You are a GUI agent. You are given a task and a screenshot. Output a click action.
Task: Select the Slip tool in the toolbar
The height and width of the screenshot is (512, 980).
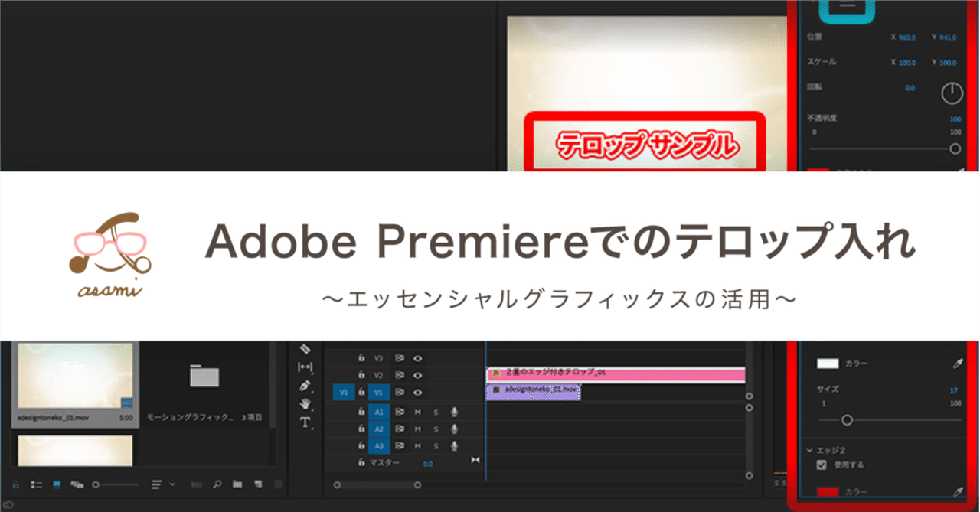tap(305, 367)
